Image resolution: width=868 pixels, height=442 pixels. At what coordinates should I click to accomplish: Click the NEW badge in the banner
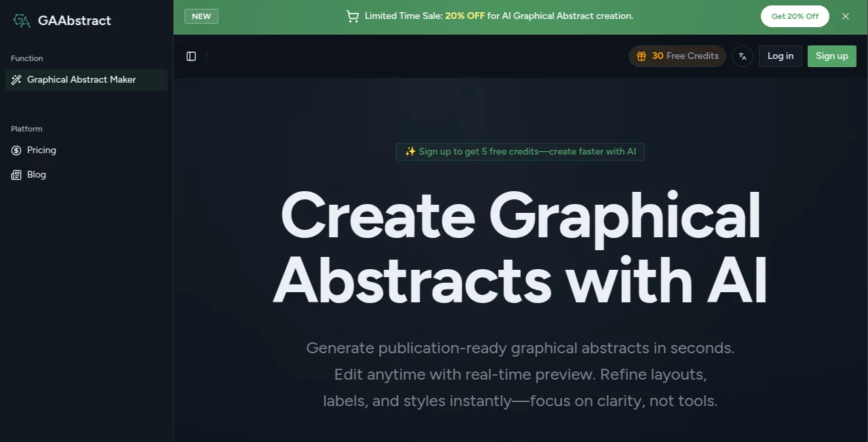point(201,16)
